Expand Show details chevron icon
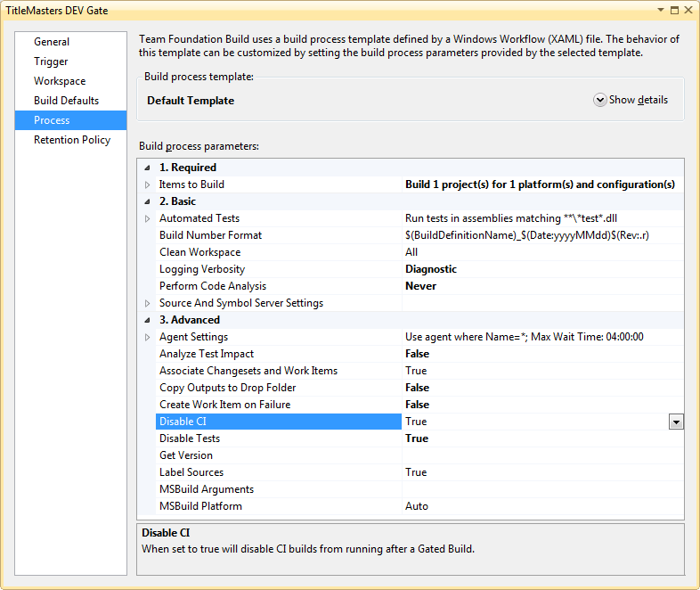This screenshot has width=700, height=590. click(599, 100)
